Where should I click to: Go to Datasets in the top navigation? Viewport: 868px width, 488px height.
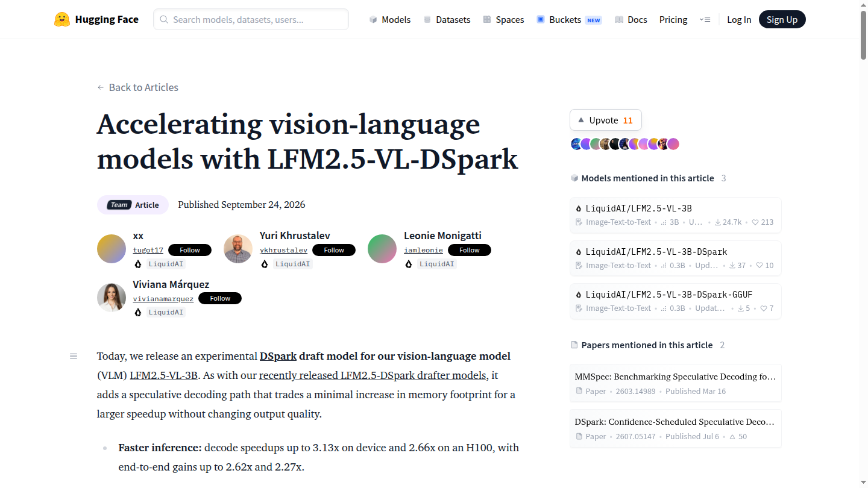447,19
